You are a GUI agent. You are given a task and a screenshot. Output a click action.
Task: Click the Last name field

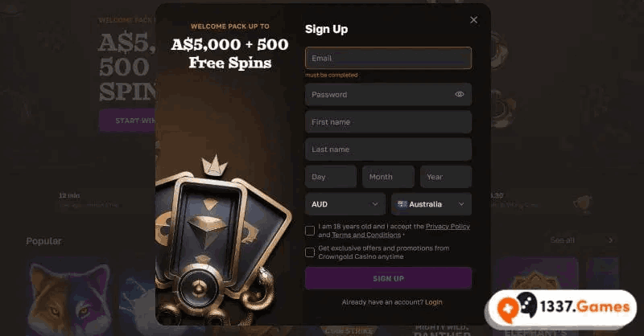coord(388,150)
